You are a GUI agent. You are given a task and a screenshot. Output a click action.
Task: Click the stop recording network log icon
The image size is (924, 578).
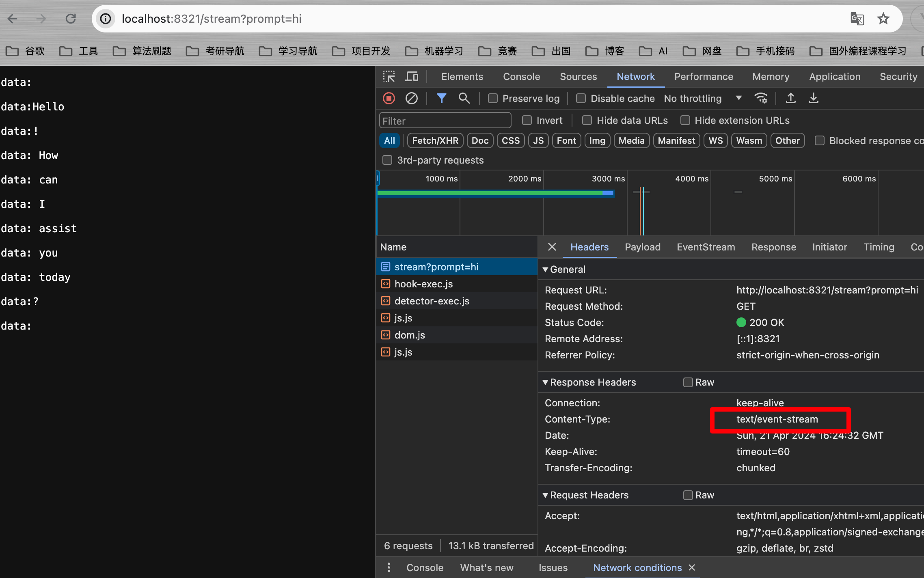(x=389, y=98)
